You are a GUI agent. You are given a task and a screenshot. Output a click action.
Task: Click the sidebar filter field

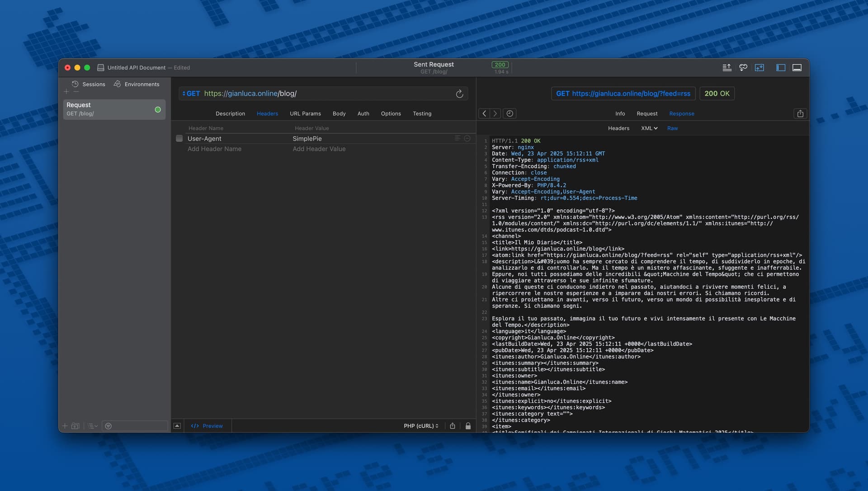click(135, 426)
